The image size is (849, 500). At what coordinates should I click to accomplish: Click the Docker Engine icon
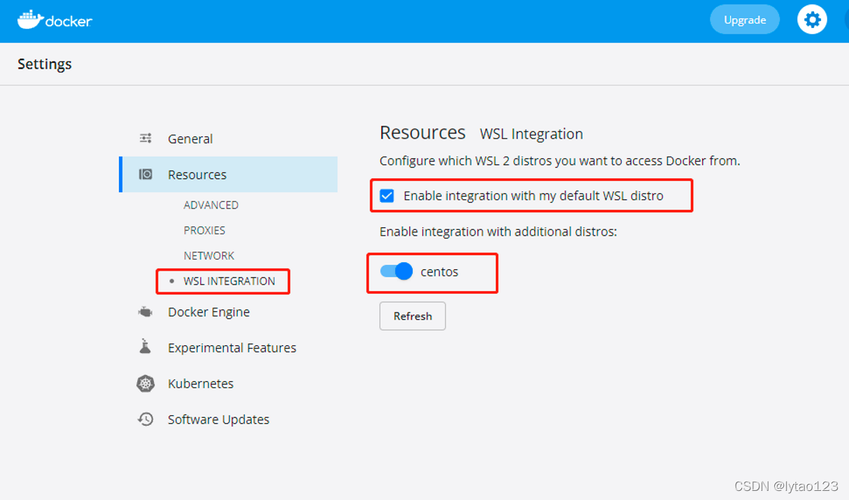tap(145, 312)
